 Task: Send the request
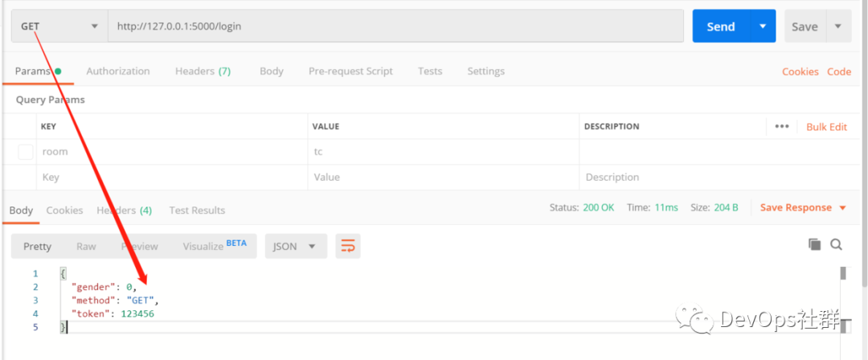pyautogui.click(x=721, y=26)
